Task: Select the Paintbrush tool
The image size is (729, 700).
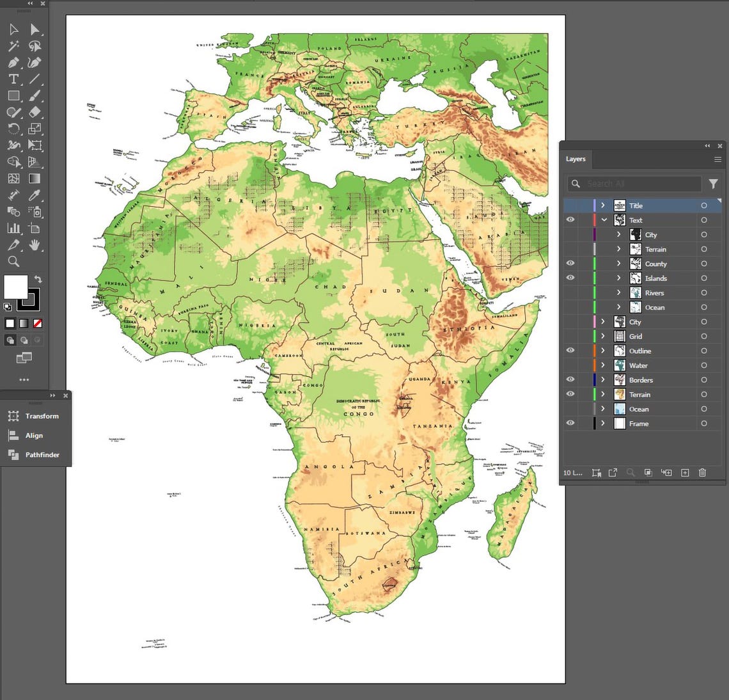Action: click(35, 96)
